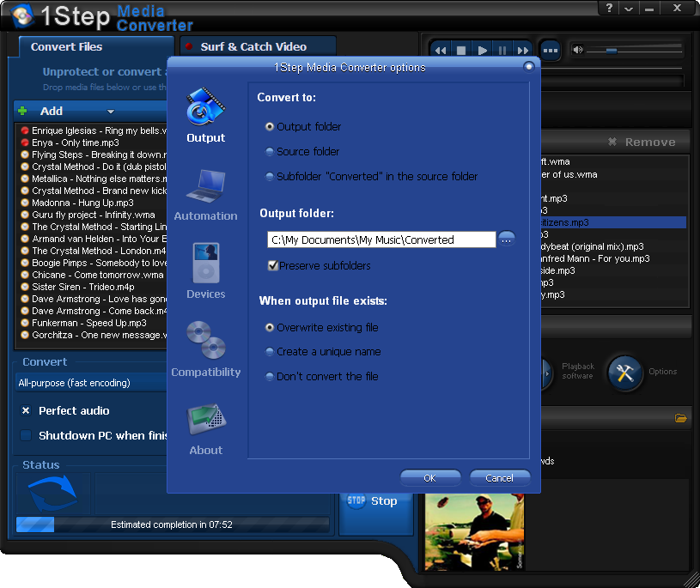Open the Devices options section

click(206, 270)
